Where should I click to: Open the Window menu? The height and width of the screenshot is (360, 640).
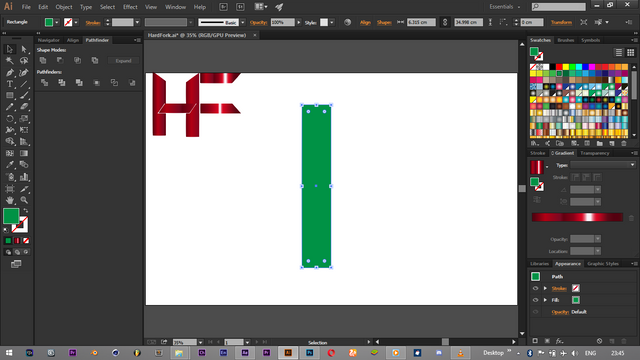(176, 7)
